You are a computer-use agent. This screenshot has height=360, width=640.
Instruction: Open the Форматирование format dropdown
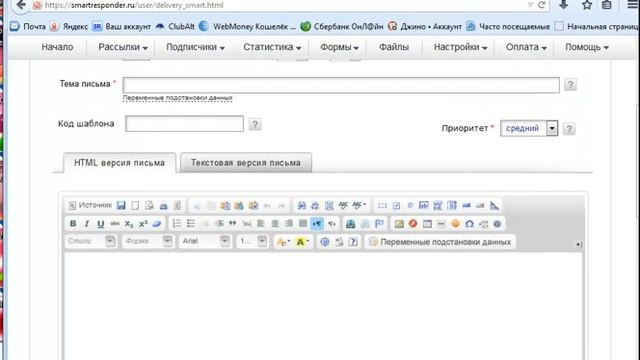[x=148, y=241]
